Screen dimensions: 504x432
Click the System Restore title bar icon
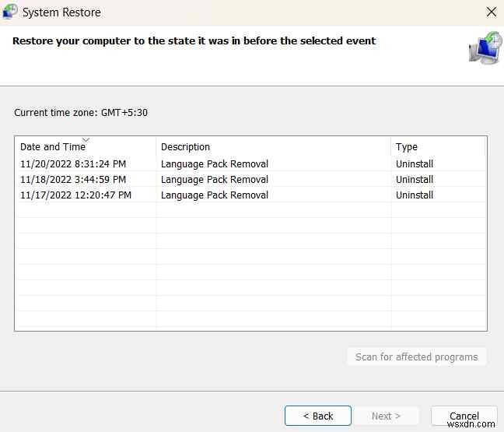point(10,12)
